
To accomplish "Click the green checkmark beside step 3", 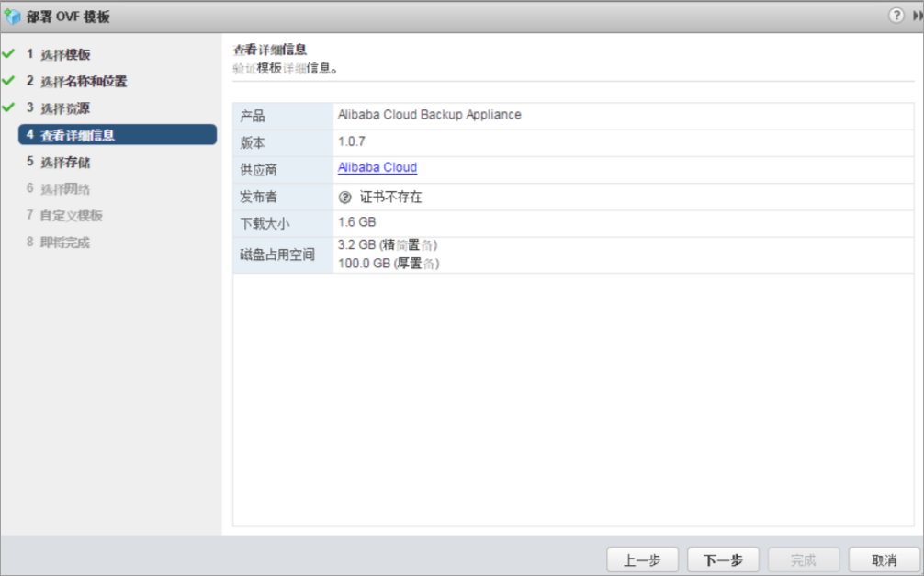I will pyautogui.click(x=8, y=107).
